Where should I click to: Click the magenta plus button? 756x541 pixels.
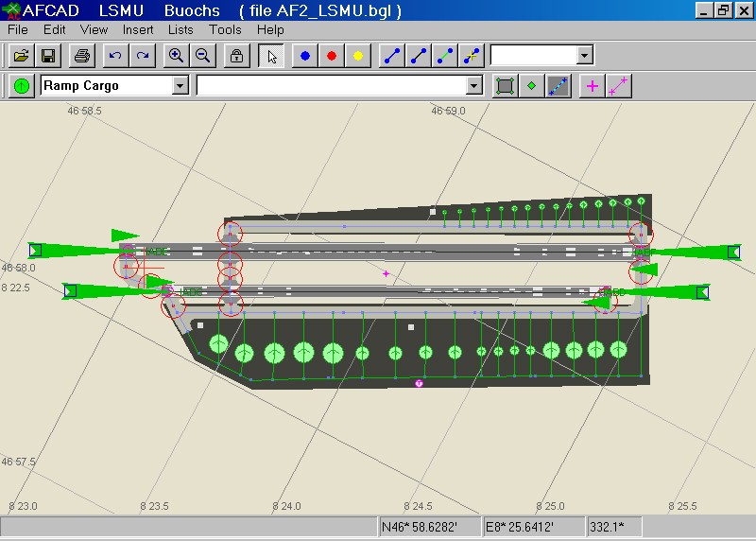coord(593,86)
